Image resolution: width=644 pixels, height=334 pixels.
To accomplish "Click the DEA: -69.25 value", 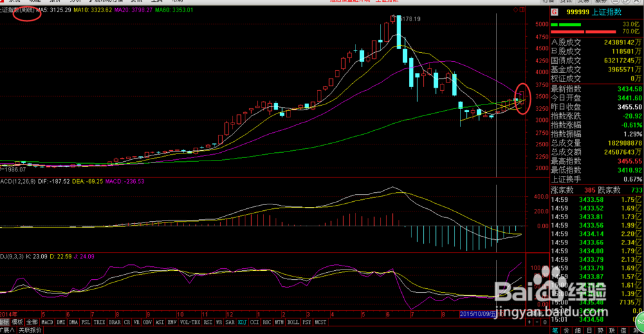I will (88, 181).
